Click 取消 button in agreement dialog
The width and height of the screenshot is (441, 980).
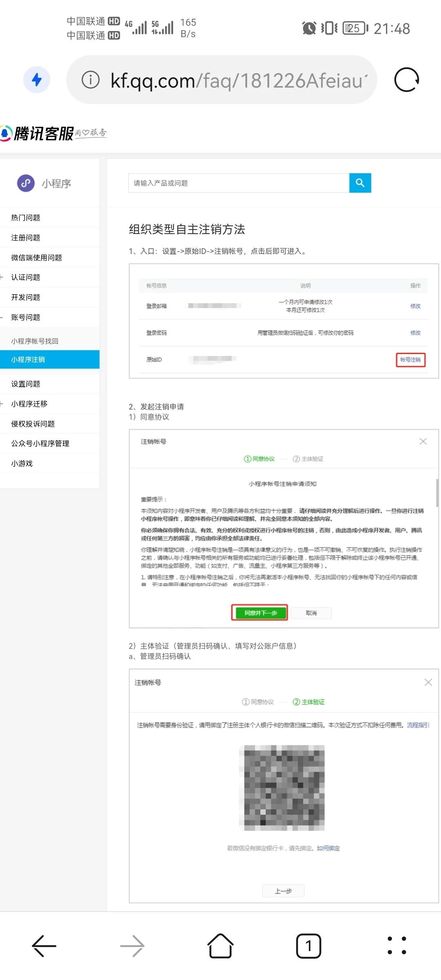pyautogui.click(x=311, y=613)
